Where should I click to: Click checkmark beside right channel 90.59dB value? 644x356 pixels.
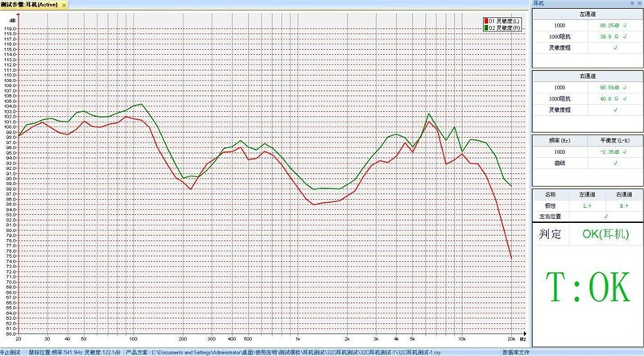point(625,88)
